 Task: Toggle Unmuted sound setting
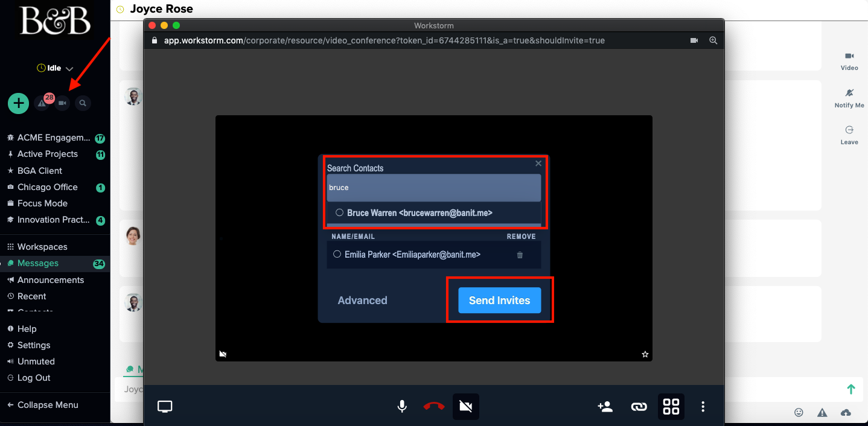(36, 361)
